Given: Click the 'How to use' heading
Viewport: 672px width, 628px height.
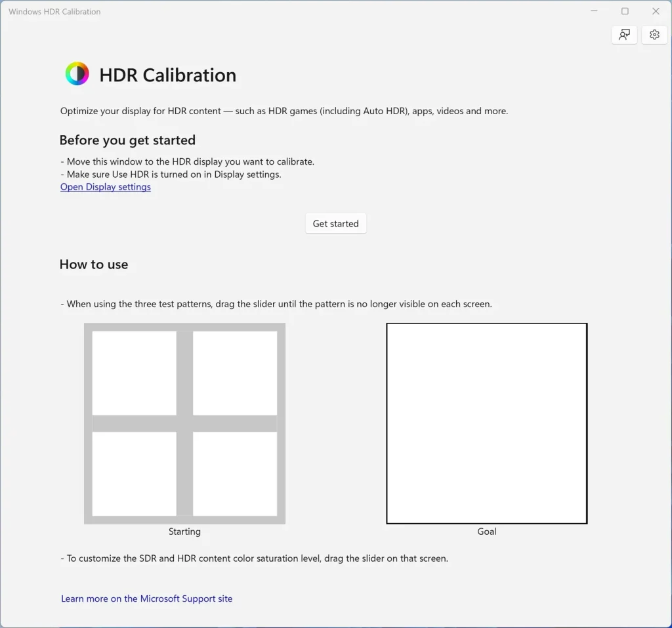Looking at the screenshot, I should [94, 264].
